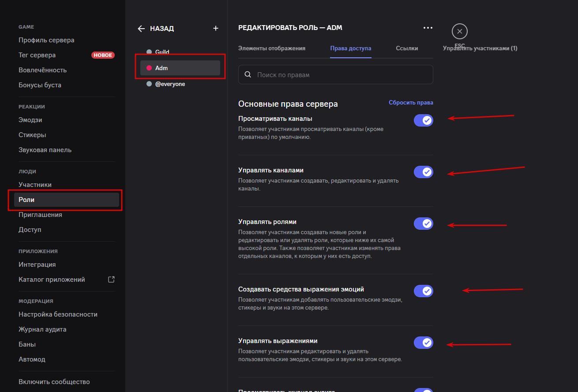This screenshot has width=578, height=392.
Task: Click the magnifier icon in permissions search
Action: pos(248,75)
